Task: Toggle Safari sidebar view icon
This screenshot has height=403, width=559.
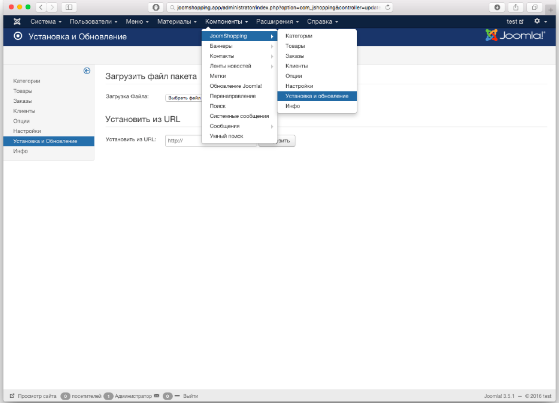Action: [x=69, y=7]
